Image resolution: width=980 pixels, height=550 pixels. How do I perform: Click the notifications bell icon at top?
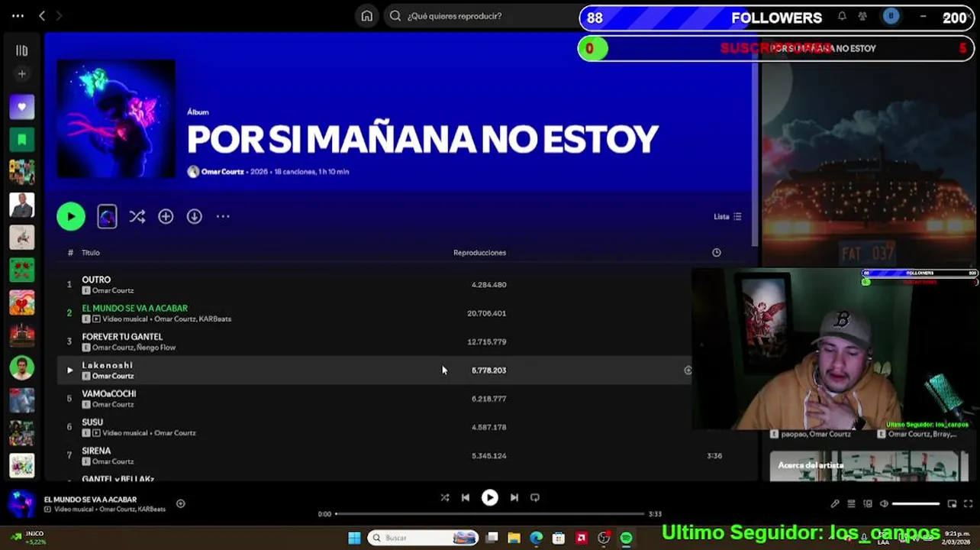tap(842, 16)
